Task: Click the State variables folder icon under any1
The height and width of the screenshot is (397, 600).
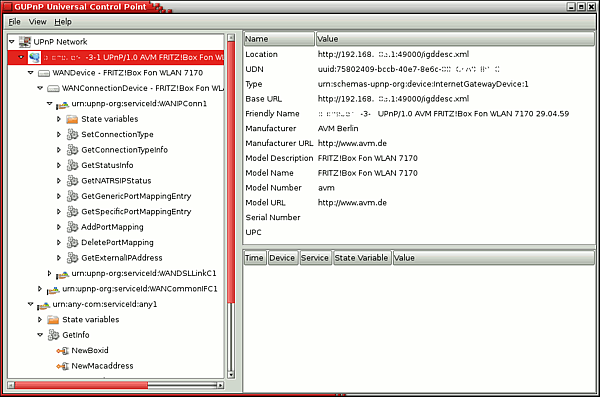Action: click(x=53, y=320)
